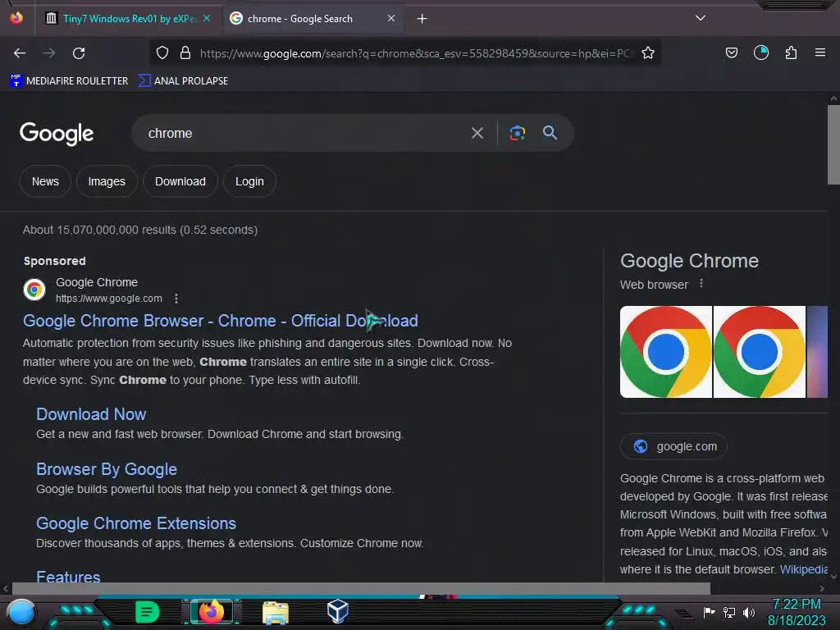
Task: Bookmark this page with the star
Action: (648, 52)
